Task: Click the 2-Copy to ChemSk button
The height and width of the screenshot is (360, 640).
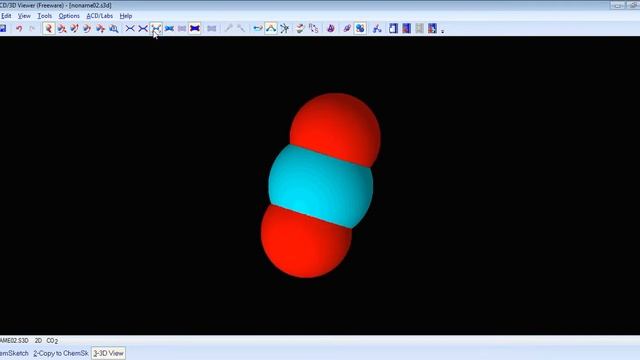Action: [x=61, y=353]
